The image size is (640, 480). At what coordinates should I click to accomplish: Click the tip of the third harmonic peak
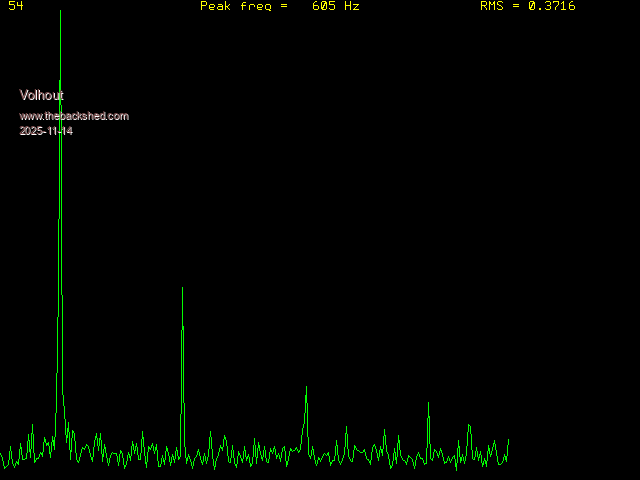pos(306,387)
